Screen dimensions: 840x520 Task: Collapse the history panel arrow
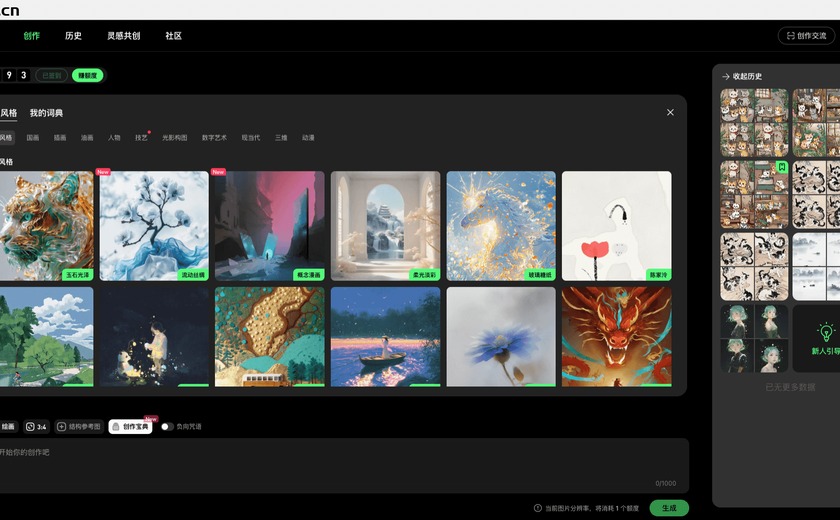coord(725,77)
